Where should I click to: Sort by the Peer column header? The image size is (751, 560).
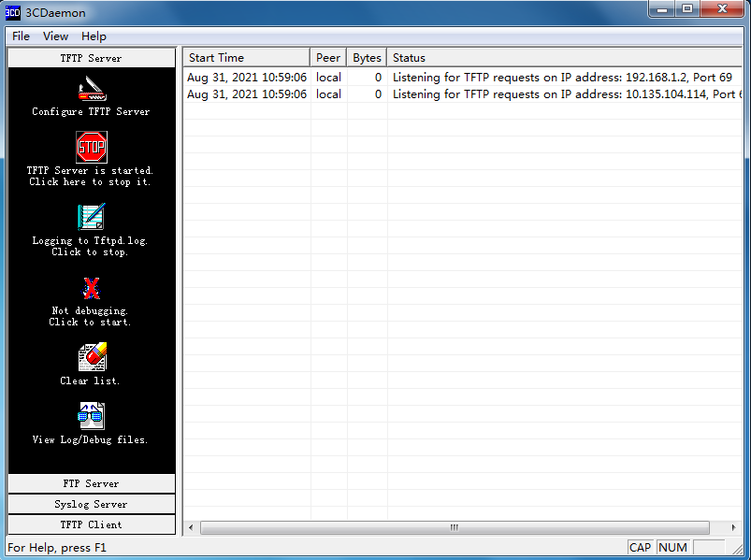pos(328,58)
